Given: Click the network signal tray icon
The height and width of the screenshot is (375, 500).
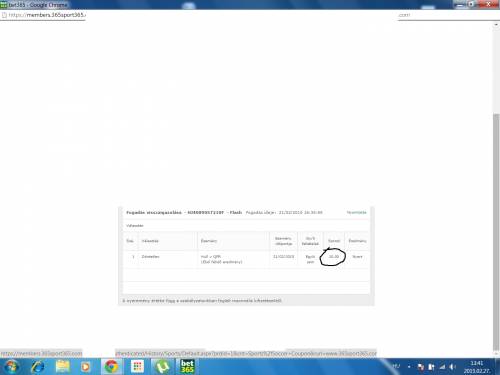Looking at the screenshot, I should pos(442,367).
